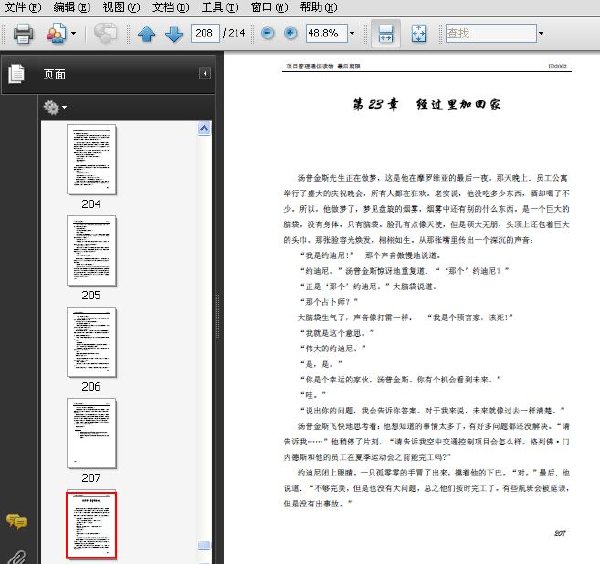The height and width of the screenshot is (564, 600).
Task: Open the 窗口 (Window) menu
Action: coord(269,7)
